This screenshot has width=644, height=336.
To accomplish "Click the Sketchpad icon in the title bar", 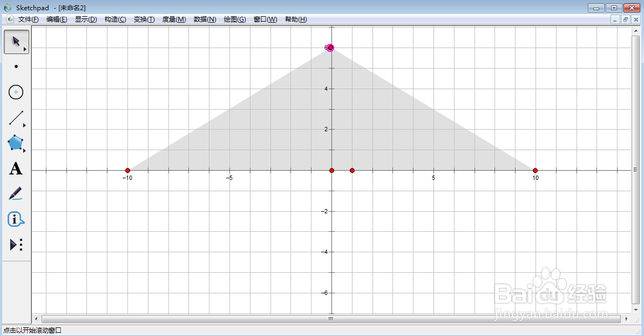I will pyautogui.click(x=8, y=8).
